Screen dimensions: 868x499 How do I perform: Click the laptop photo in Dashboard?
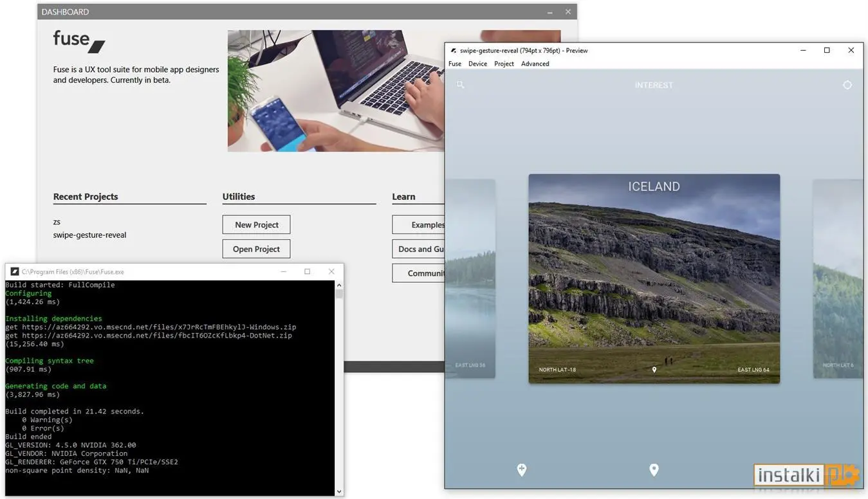335,91
